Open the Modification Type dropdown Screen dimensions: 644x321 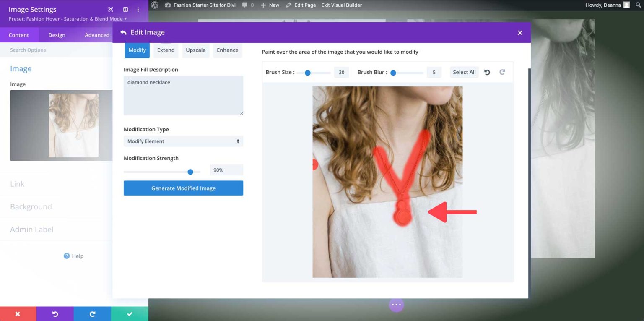click(183, 141)
